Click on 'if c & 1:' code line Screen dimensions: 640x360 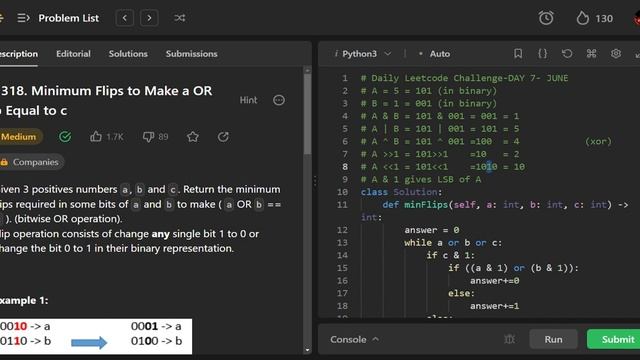pos(451,255)
